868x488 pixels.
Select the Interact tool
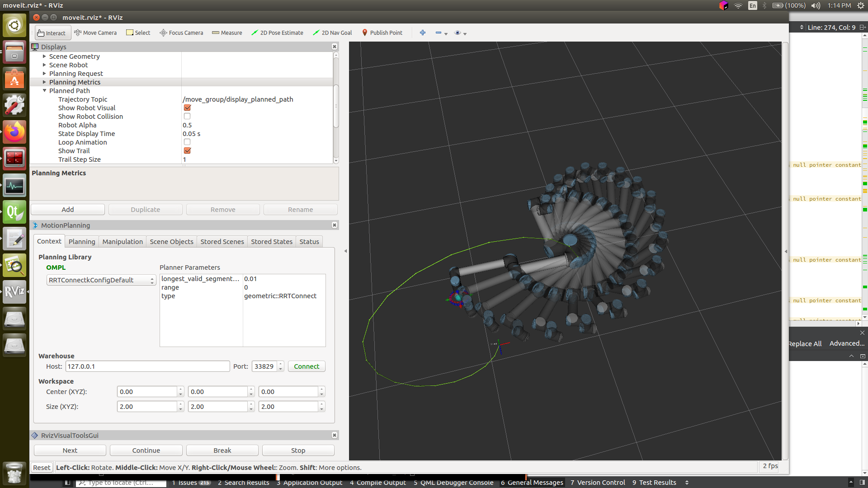(52, 33)
